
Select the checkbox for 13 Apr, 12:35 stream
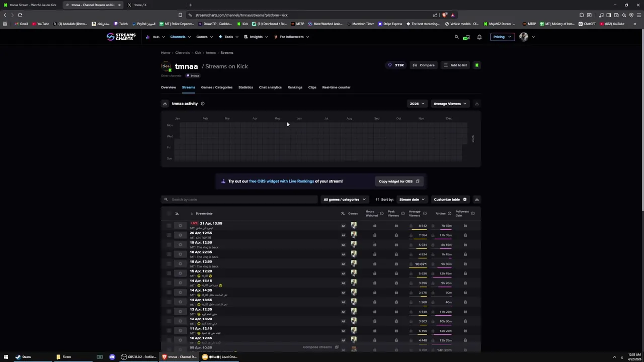point(169,312)
